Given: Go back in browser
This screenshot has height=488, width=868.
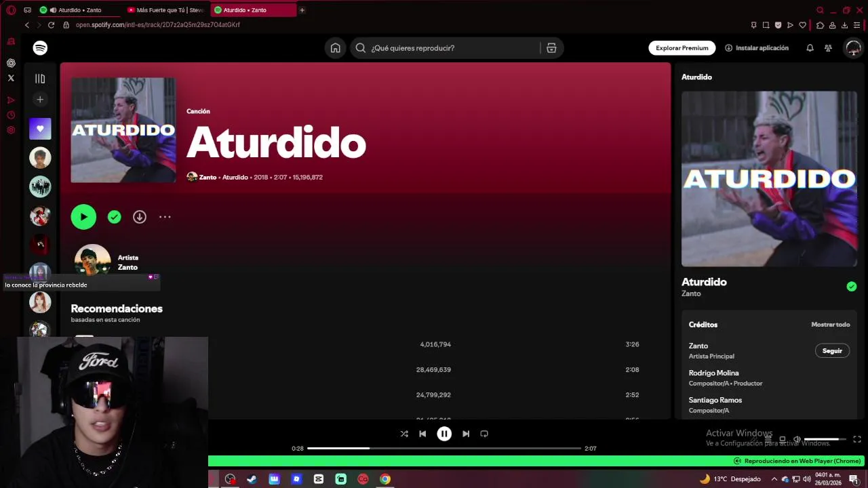Looking at the screenshot, I should pyautogui.click(x=27, y=25).
